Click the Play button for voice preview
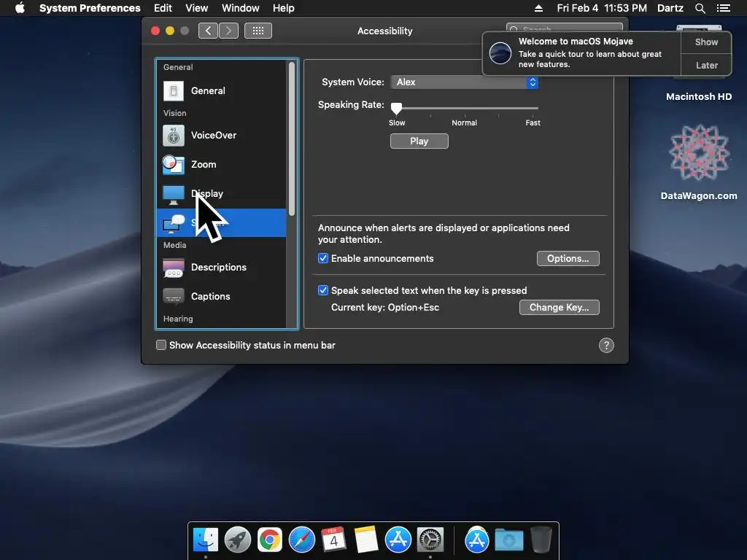Image resolution: width=747 pixels, height=560 pixels. 419,141
